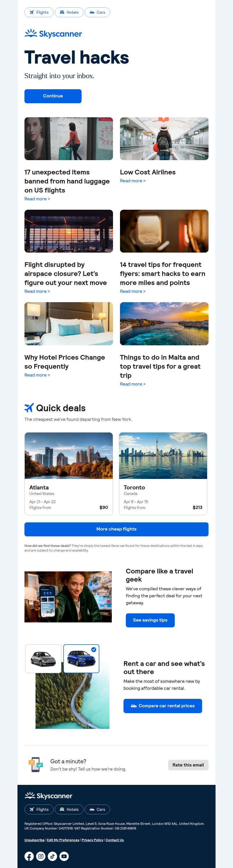Image resolution: width=233 pixels, height=868 pixels.
Task: Click Rate this email button
Action: pos(188,765)
